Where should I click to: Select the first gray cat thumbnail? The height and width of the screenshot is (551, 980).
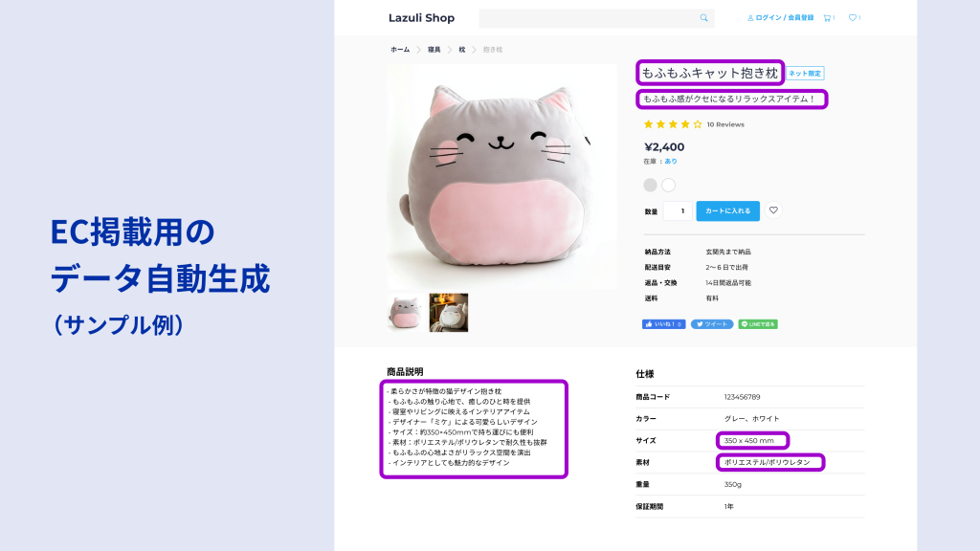click(x=405, y=313)
